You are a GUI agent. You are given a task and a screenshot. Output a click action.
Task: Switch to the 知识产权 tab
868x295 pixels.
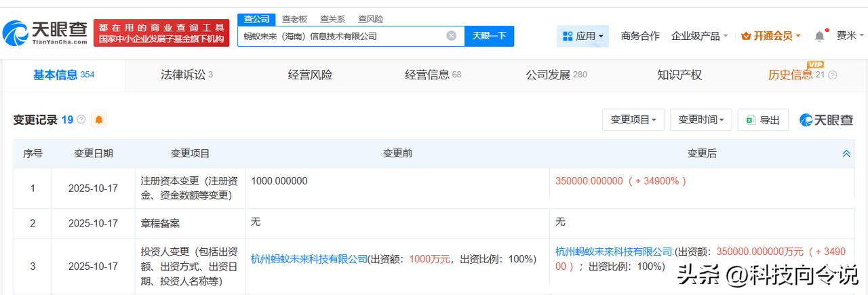(679, 75)
